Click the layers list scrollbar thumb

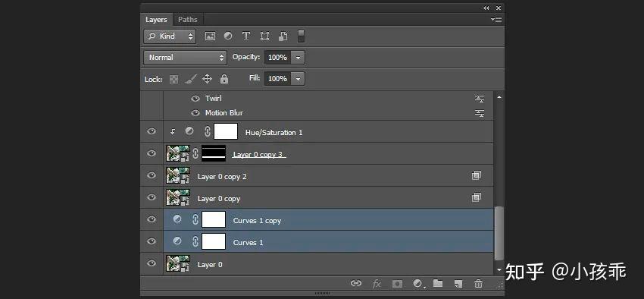[x=499, y=233]
